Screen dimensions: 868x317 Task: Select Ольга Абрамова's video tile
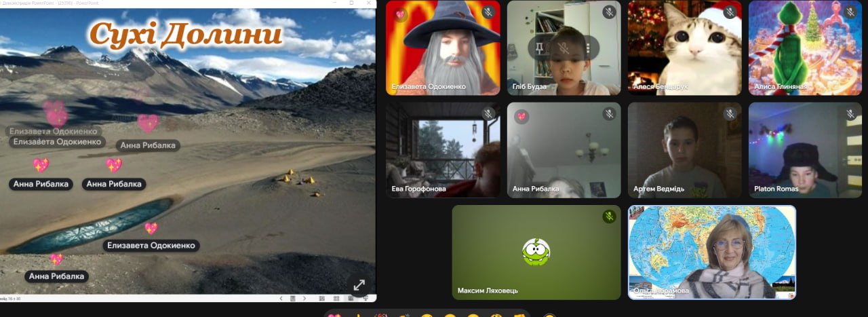click(712, 253)
